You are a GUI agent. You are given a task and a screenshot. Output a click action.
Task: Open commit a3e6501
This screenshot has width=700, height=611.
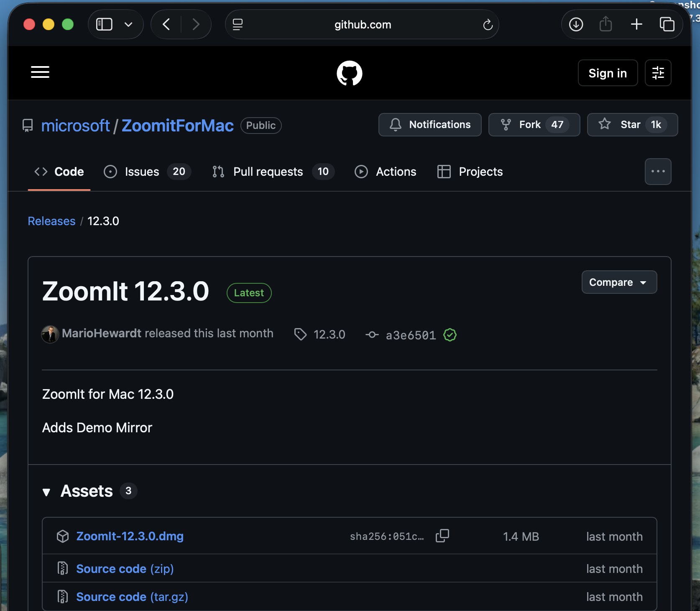(x=411, y=335)
